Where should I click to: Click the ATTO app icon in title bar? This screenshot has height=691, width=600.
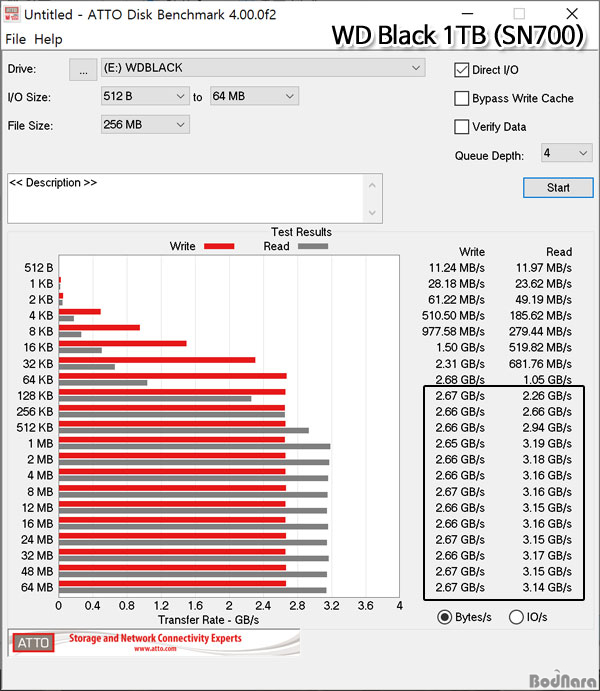pyautogui.click(x=11, y=14)
